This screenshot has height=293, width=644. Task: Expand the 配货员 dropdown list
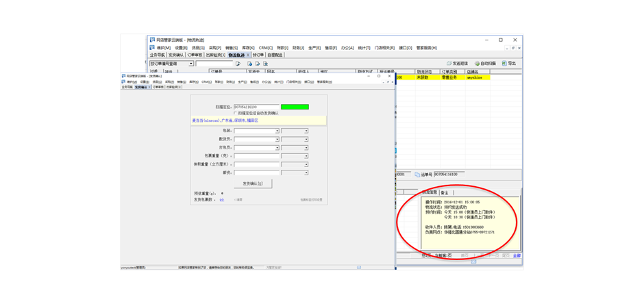[277, 139]
